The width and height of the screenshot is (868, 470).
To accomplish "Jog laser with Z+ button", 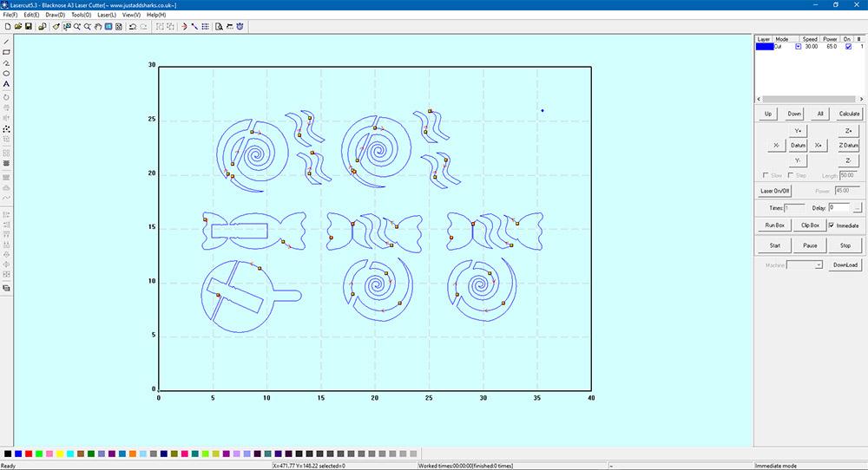I will [x=849, y=131].
